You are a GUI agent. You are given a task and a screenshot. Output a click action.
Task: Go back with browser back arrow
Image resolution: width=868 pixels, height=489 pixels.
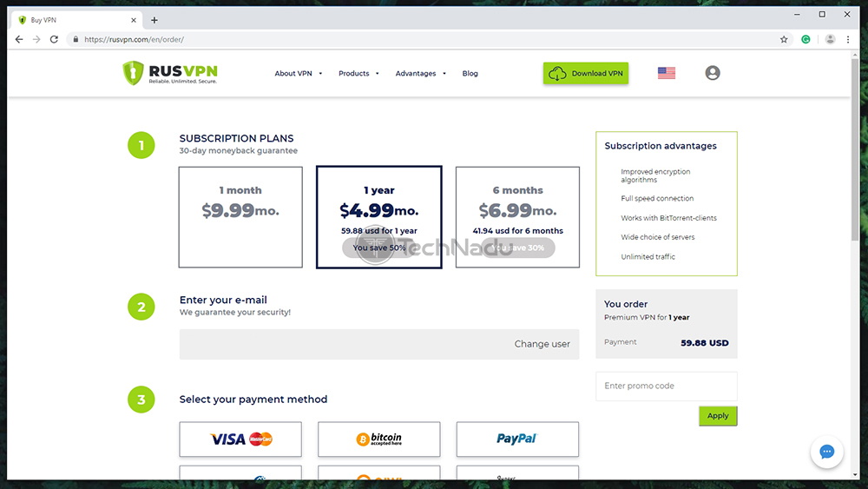point(19,39)
